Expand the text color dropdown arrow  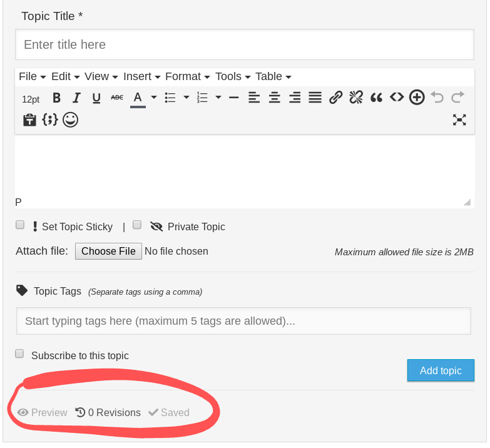pyautogui.click(x=154, y=98)
